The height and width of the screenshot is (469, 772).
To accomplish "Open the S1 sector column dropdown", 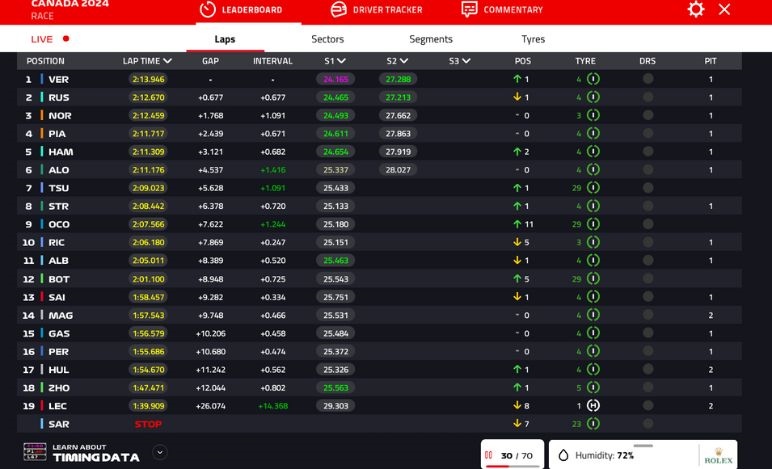I will tap(341, 61).
